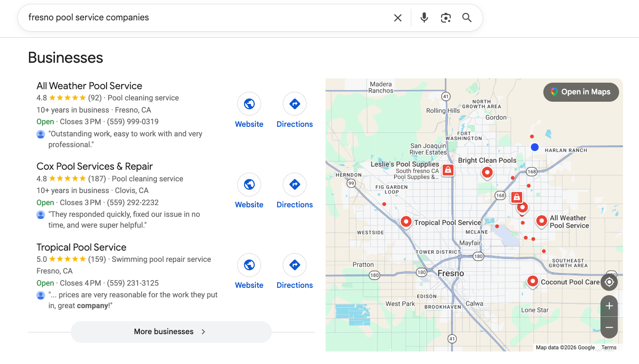Click Directions label for Tropical Pool Service
639x364 pixels.
coord(295,285)
